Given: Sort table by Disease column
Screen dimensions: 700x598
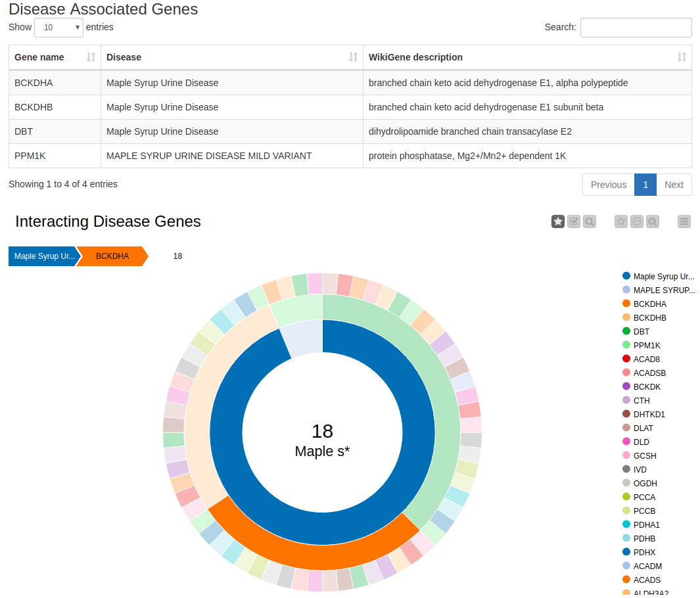Looking at the screenshot, I should [232, 57].
